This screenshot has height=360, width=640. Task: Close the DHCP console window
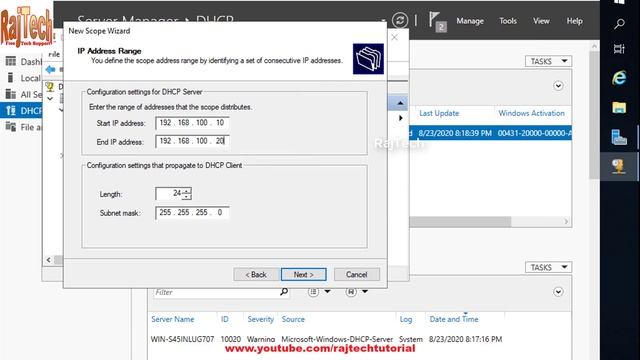(394, 38)
